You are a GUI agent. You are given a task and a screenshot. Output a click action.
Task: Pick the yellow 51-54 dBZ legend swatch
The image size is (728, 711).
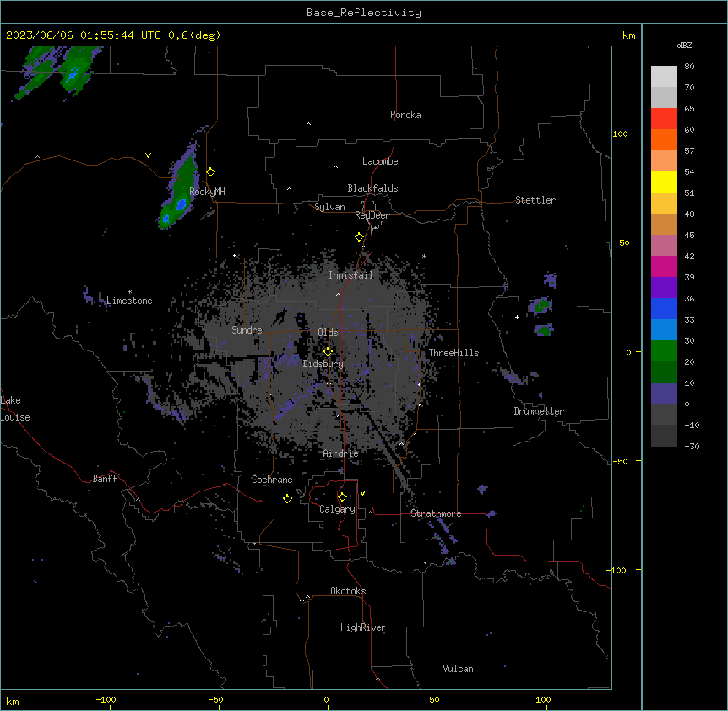pos(664,182)
